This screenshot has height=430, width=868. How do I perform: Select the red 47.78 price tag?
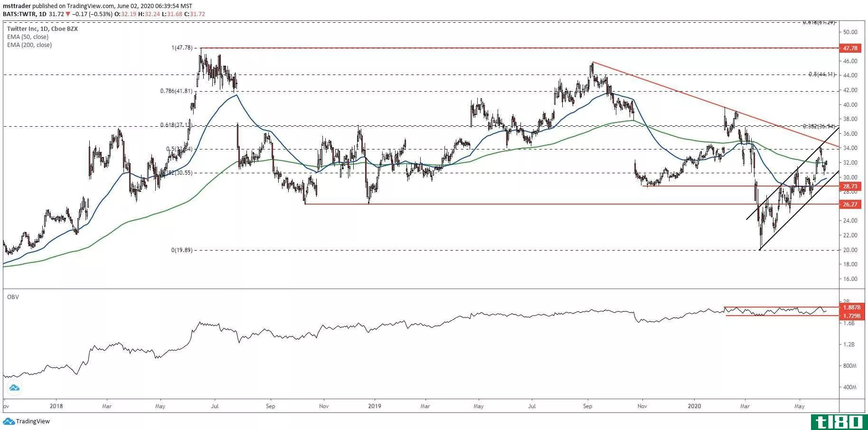click(x=850, y=48)
